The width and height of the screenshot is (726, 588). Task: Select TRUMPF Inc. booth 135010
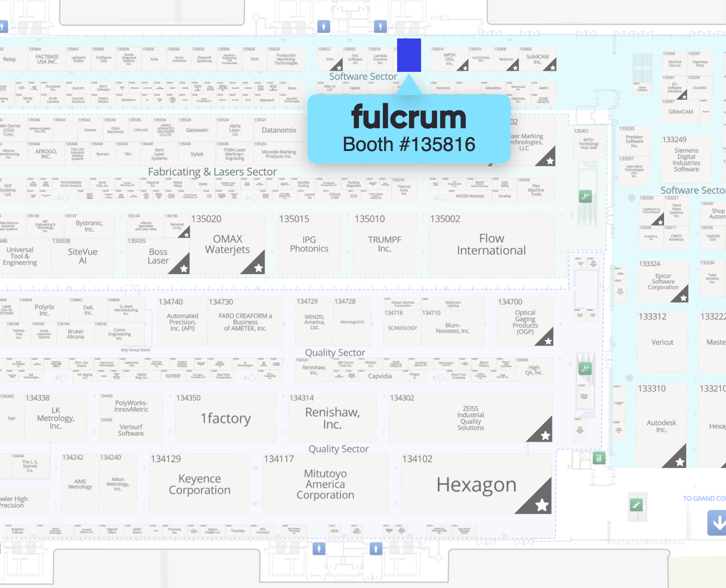pyautogui.click(x=384, y=244)
